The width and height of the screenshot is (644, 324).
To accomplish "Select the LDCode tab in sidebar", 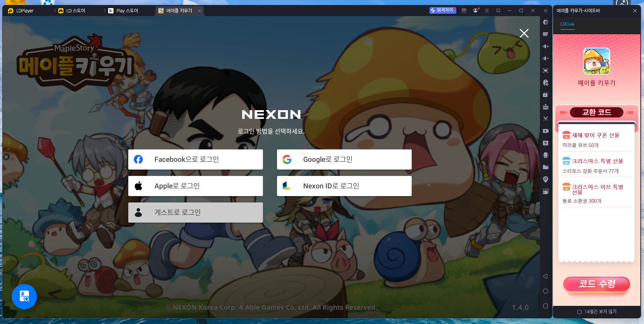I will 567,24.
